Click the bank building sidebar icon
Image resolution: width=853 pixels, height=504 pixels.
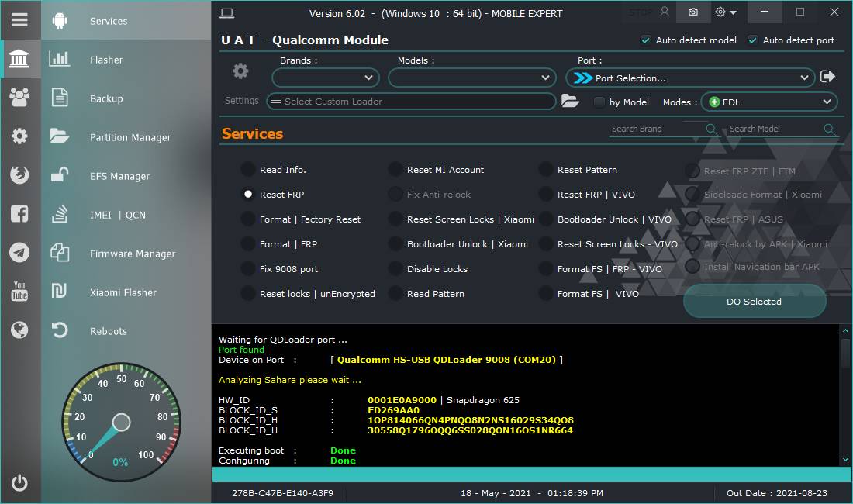click(x=19, y=59)
